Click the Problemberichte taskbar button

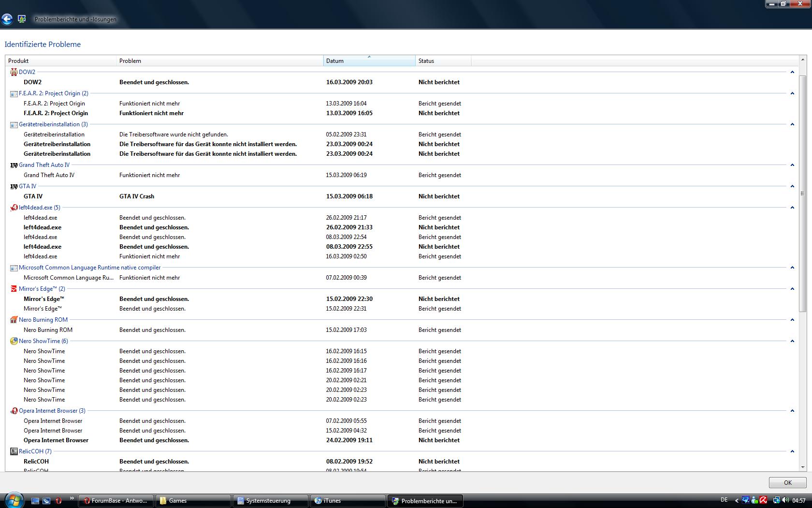(425, 501)
